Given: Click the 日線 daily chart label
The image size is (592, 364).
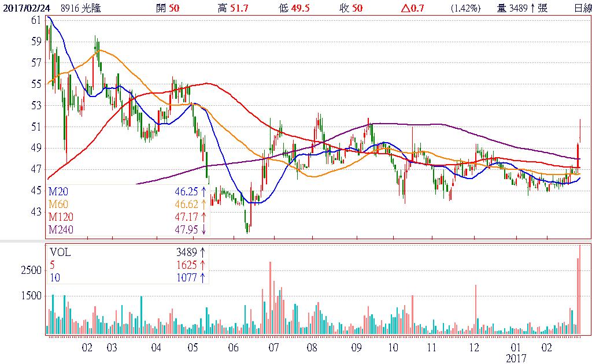Looking at the screenshot, I should tap(583, 8).
